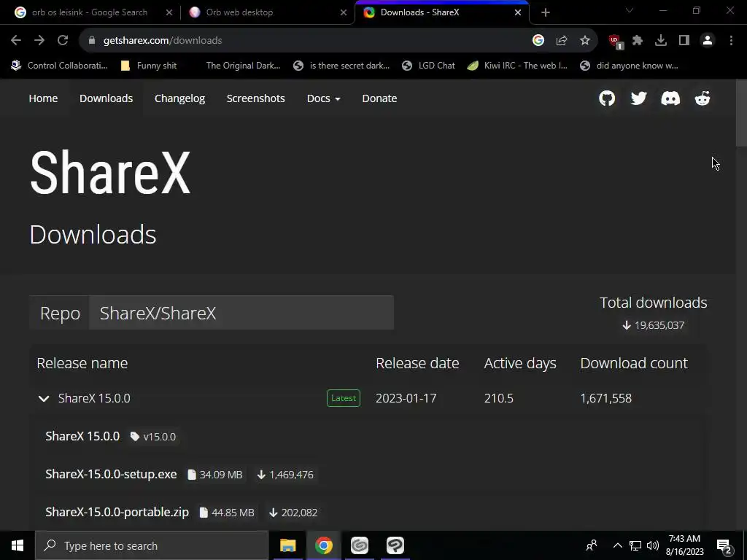The height and width of the screenshot is (560, 747).
Task: Open ShareX Twitter icon link
Action: [638, 98]
